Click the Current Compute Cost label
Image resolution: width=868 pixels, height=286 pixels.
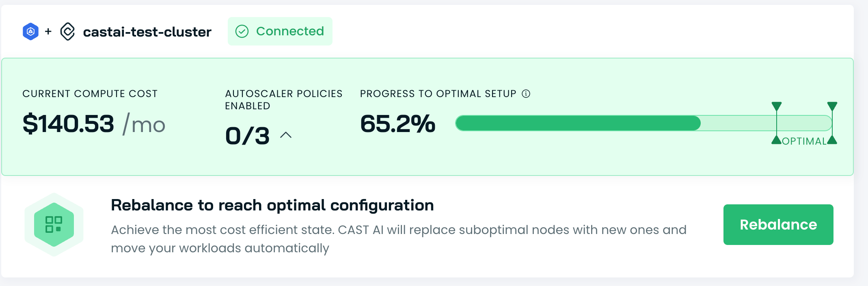[x=90, y=94]
